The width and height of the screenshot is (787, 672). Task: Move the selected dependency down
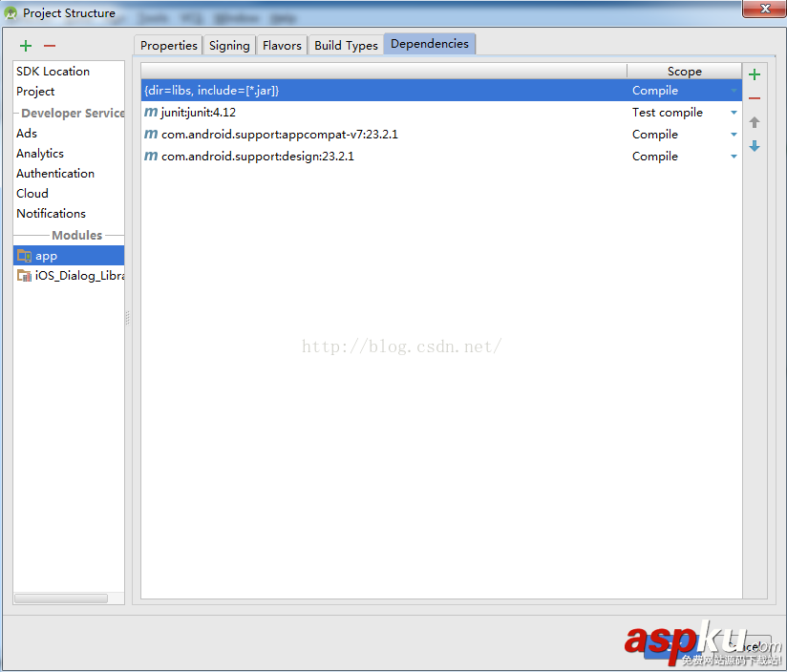tap(755, 146)
